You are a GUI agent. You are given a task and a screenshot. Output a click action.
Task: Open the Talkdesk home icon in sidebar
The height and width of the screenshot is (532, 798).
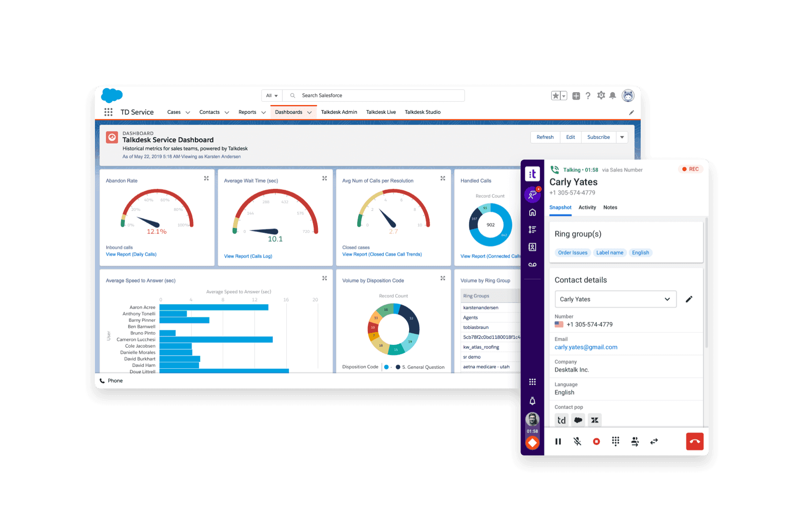(x=532, y=212)
